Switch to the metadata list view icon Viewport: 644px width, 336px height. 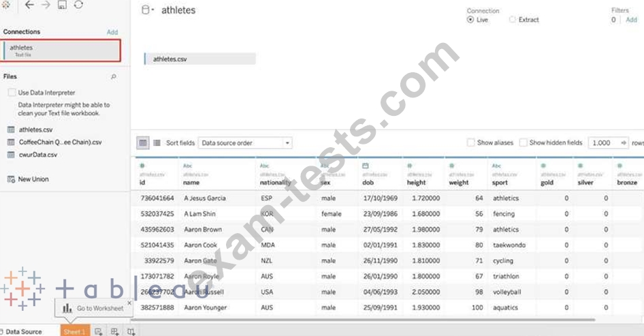point(157,143)
